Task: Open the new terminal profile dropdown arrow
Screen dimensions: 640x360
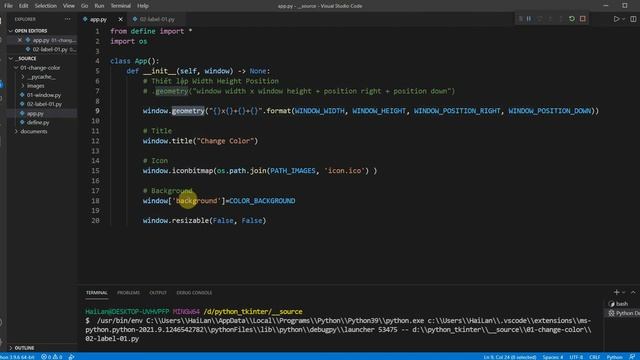Action: 623,293
